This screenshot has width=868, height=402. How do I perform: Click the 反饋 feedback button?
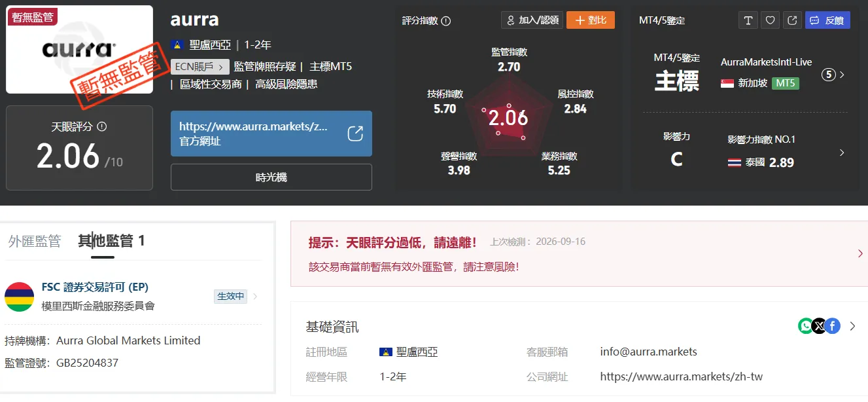tap(827, 20)
